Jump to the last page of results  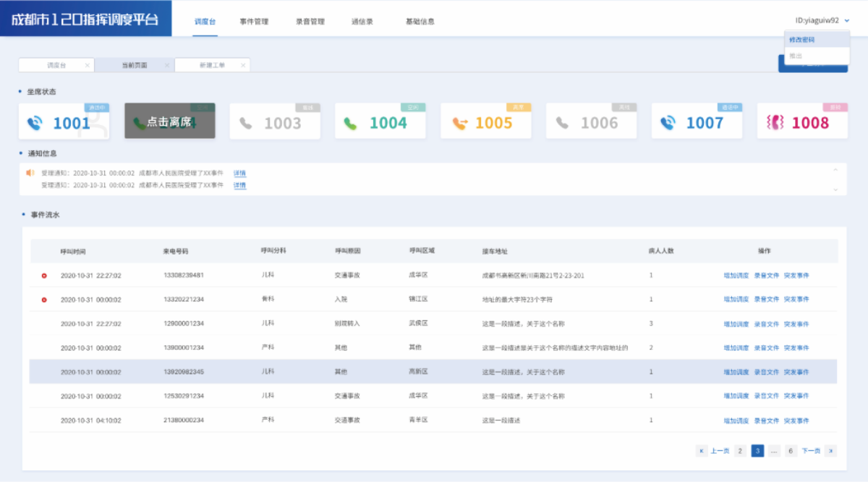pos(831,451)
